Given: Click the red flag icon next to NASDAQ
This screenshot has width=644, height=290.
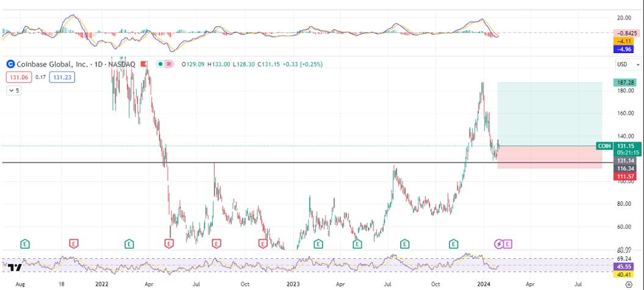Looking at the screenshot, I should tap(143, 64).
